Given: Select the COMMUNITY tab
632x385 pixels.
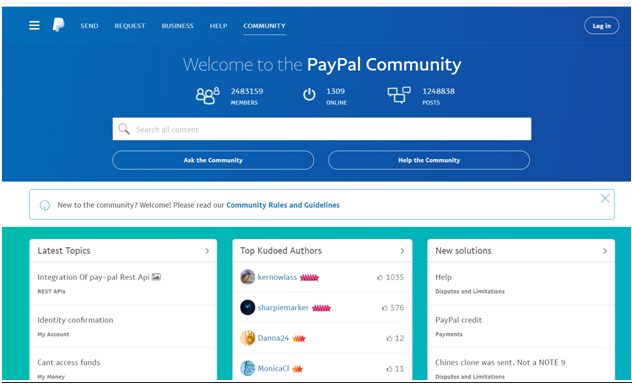Looking at the screenshot, I should click(264, 26).
